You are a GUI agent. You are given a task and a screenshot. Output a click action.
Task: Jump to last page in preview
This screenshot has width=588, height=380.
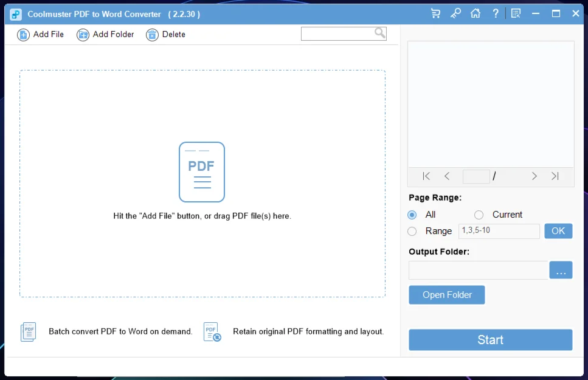pos(555,176)
